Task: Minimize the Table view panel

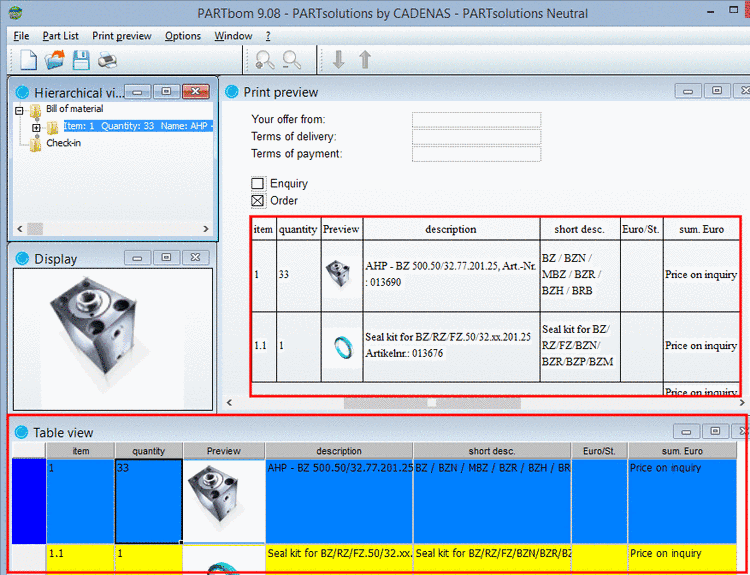Action: (686, 431)
